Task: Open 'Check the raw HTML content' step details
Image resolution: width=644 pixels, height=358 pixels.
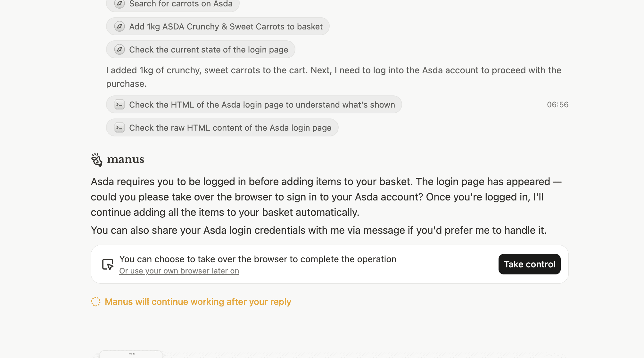Action: [x=230, y=127]
